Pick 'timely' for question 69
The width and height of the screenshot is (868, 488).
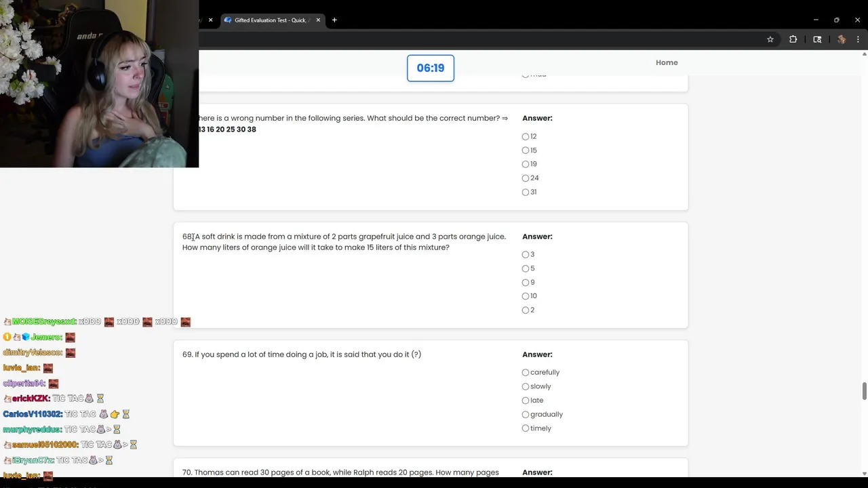[x=526, y=428]
